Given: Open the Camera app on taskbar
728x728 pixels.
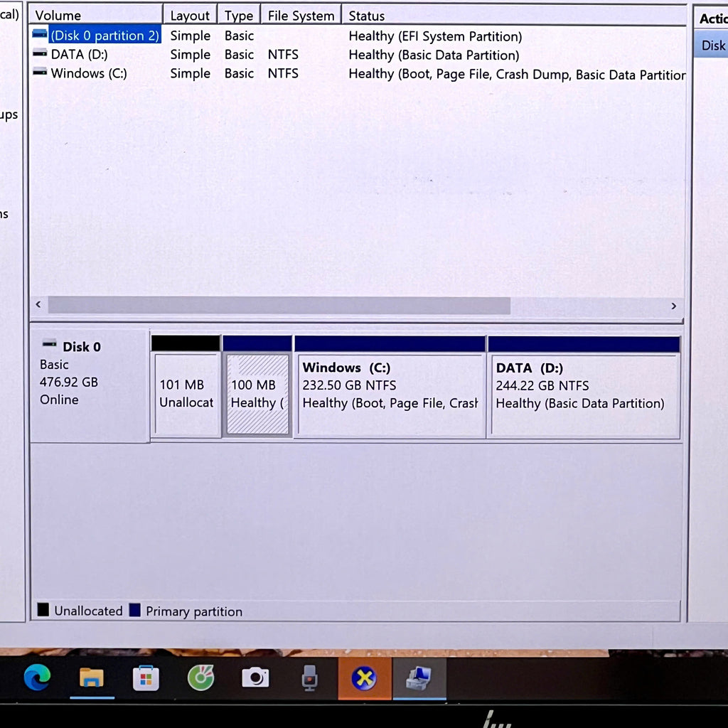Looking at the screenshot, I should coord(255,678).
